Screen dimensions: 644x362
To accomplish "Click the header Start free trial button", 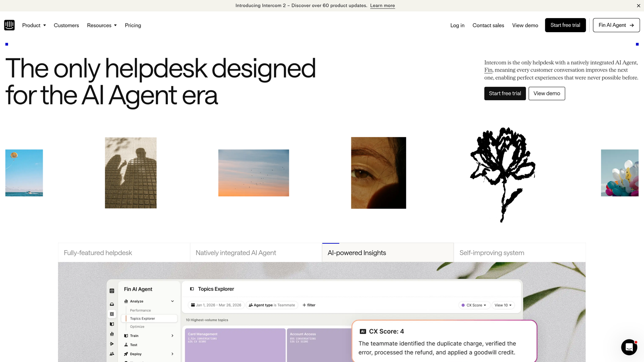I will [565, 25].
